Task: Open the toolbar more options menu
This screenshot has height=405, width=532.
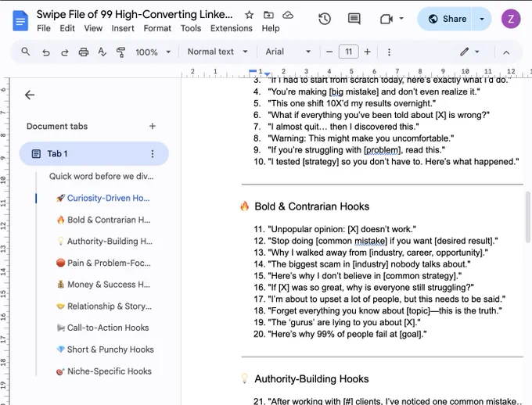Action: [x=389, y=52]
